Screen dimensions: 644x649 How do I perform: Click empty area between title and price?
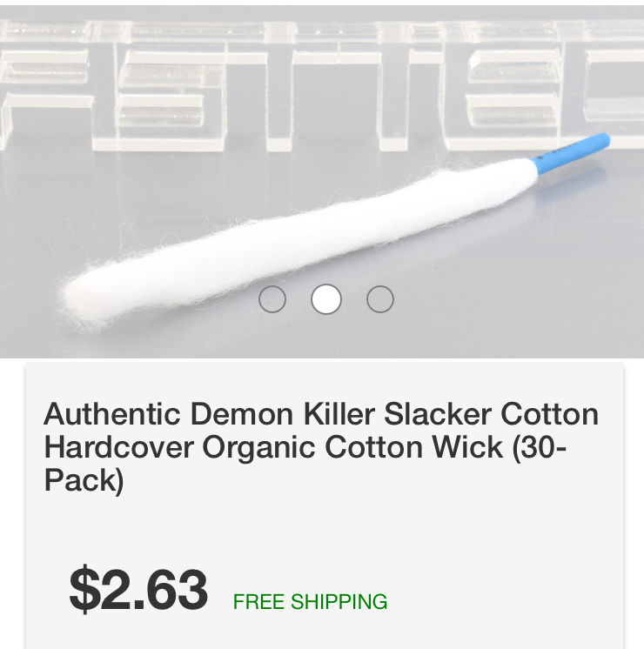pyautogui.click(x=325, y=530)
